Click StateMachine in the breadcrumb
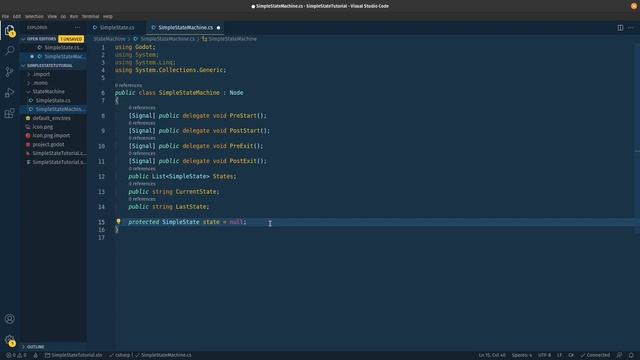Viewport: 640px width, 360px height. [x=109, y=39]
